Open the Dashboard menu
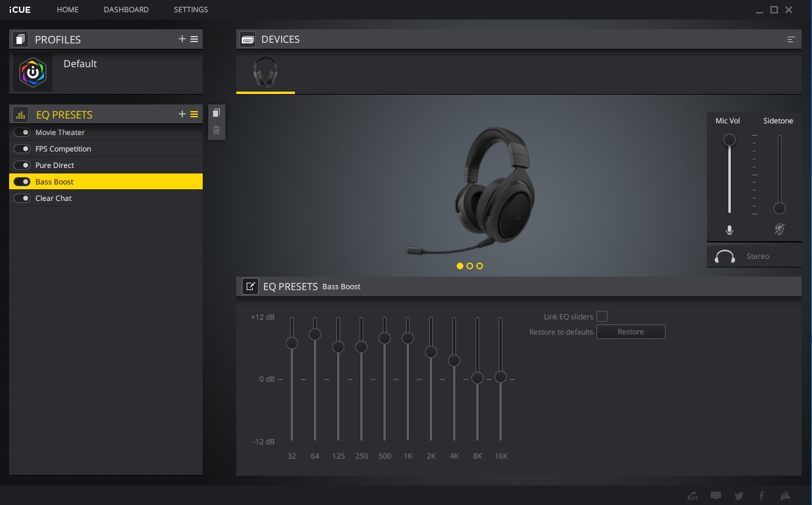 [x=126, y=10]
